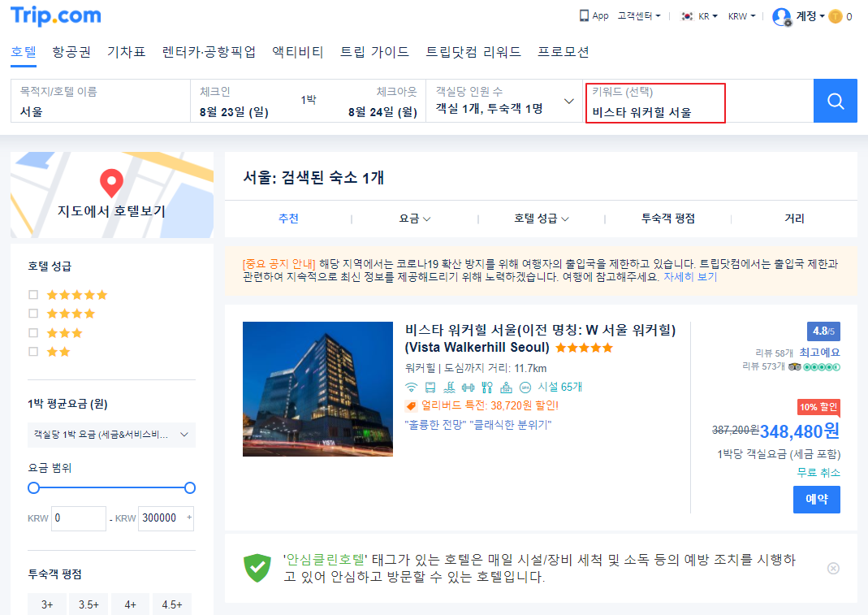Click the blue 예약 button
868x615 pixels.
(817, 499)
